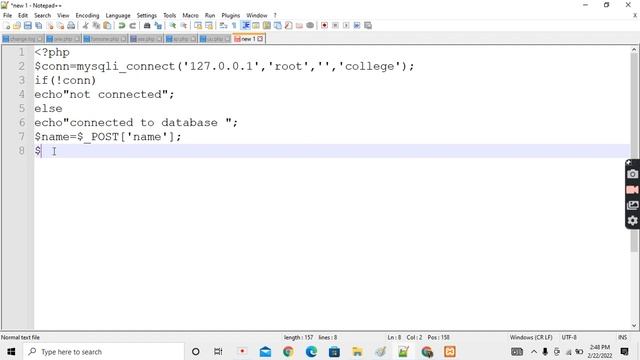Open Folder as Workspace toolbar icon

click(299, 26)
